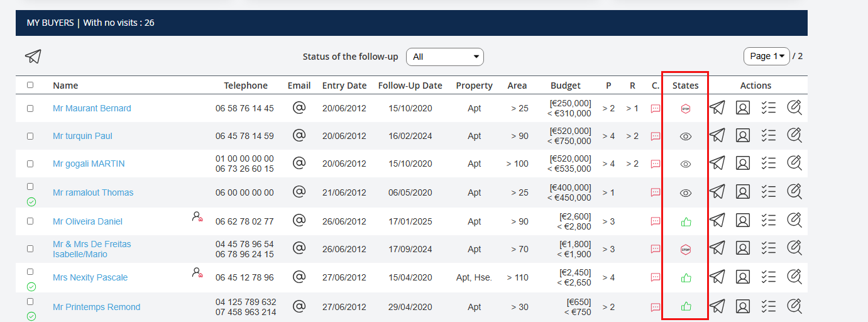Click the Follow-Up Date column header
Viewport: 868px width, 322px height.
[x=410, y=86]
